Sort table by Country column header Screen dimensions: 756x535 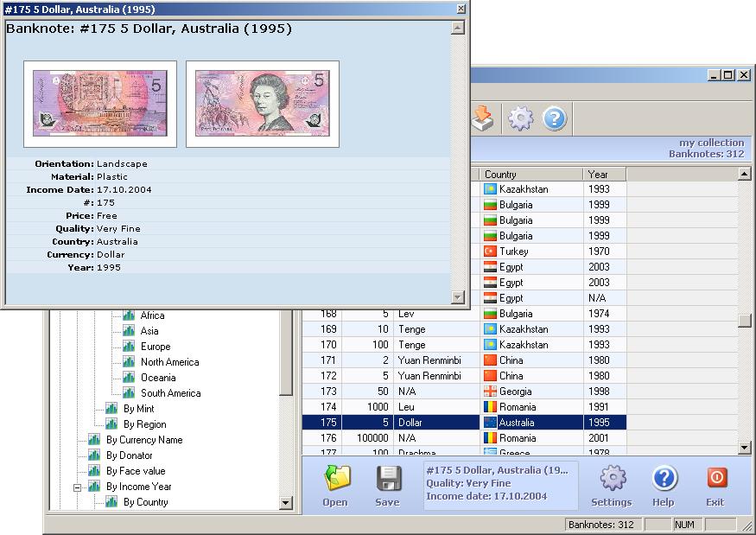pos(531,174)
